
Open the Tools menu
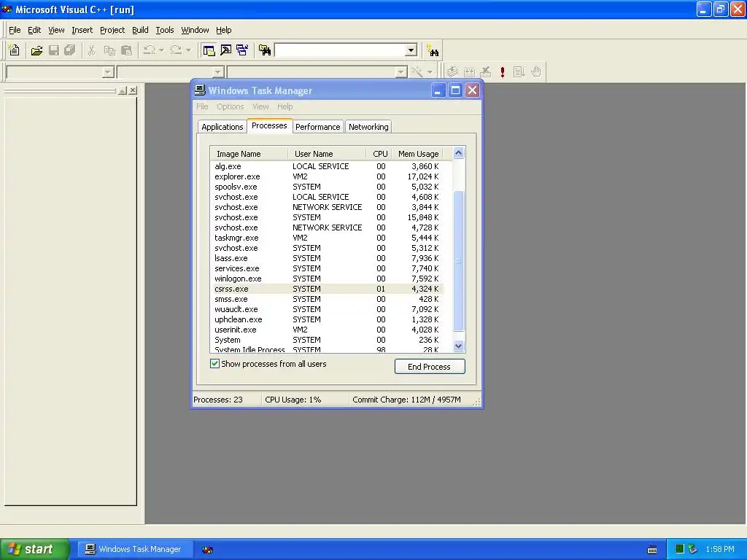(x=165, y=30)
